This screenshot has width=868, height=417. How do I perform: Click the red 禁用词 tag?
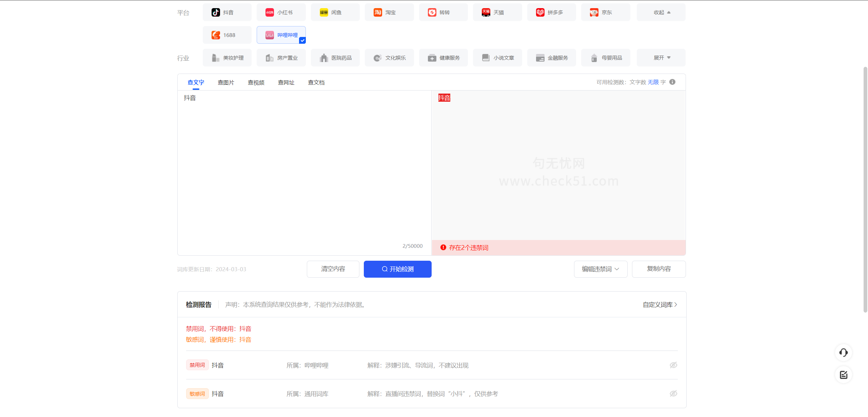(197, 365)
